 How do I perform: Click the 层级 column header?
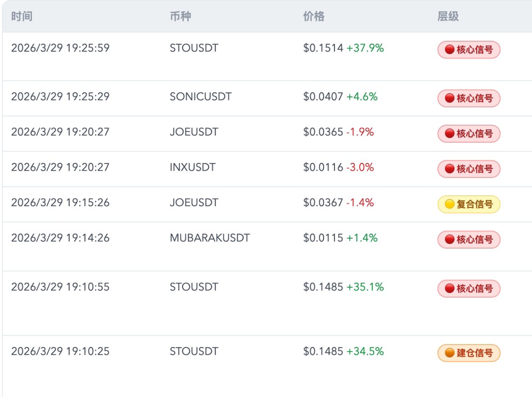pyautogui.click(x=448, y=16)
